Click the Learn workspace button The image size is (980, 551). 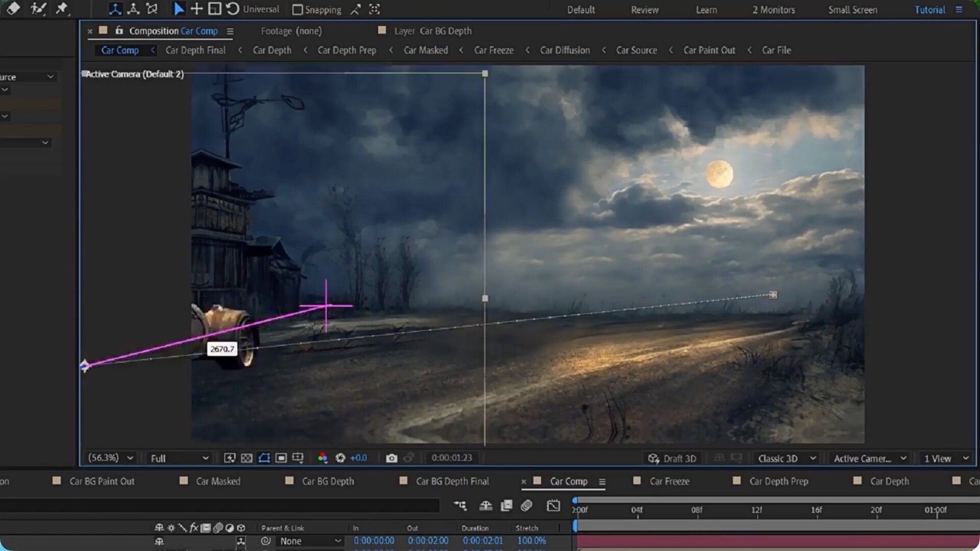pyautogui.click(x=706, y=10)
